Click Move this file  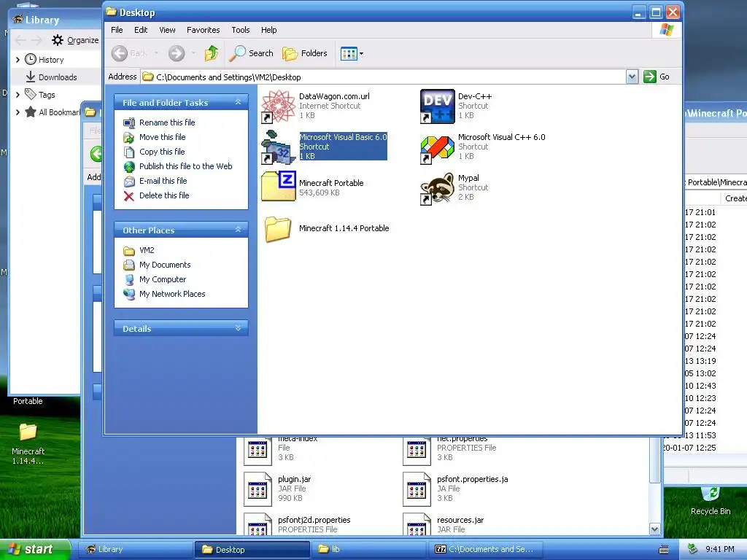[x=163, y=137]
